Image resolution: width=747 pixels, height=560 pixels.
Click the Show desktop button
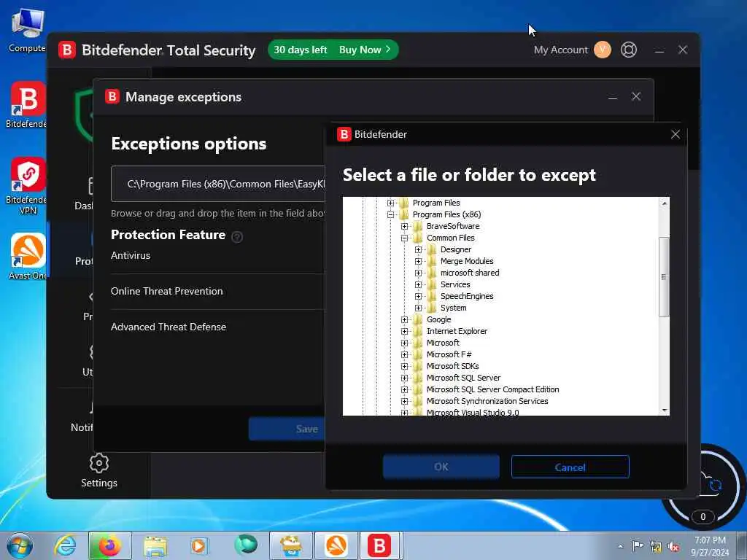tap(741, 545)
